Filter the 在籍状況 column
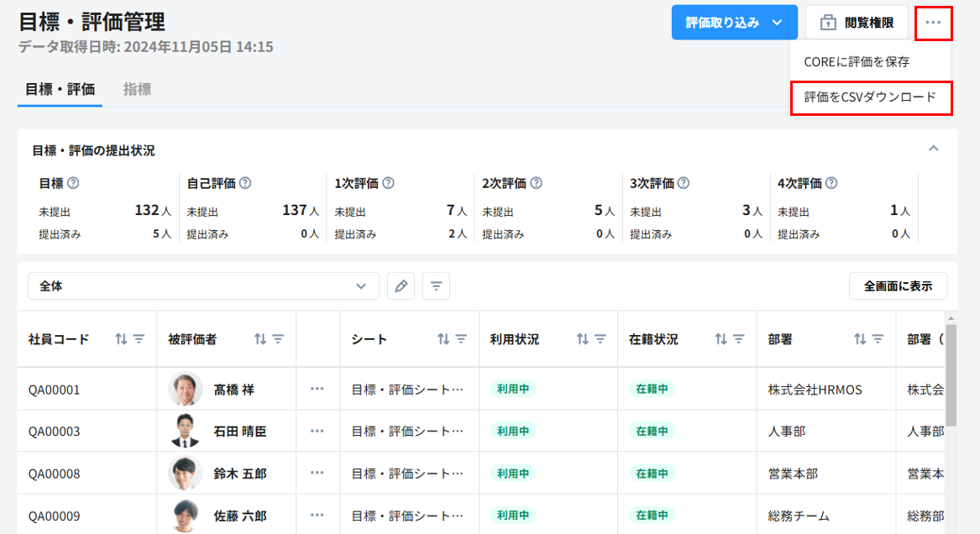The image size is (980, 534). click(739, 339)
